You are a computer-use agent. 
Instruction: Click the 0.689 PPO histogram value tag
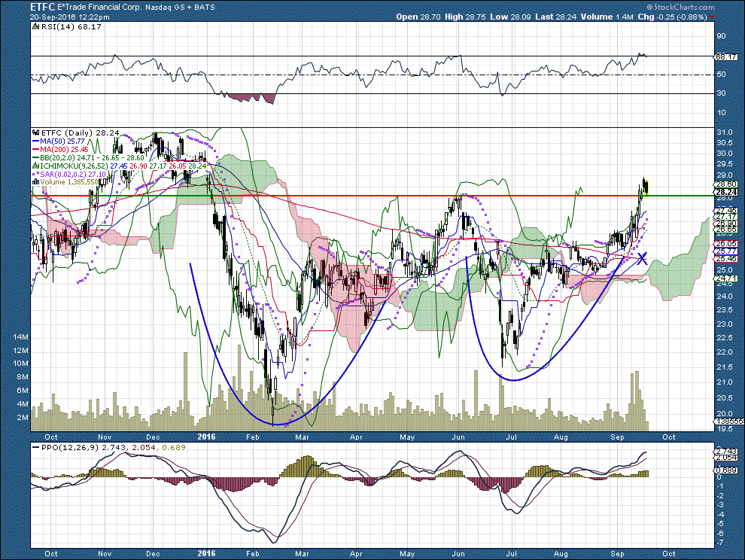click(726, 470)
